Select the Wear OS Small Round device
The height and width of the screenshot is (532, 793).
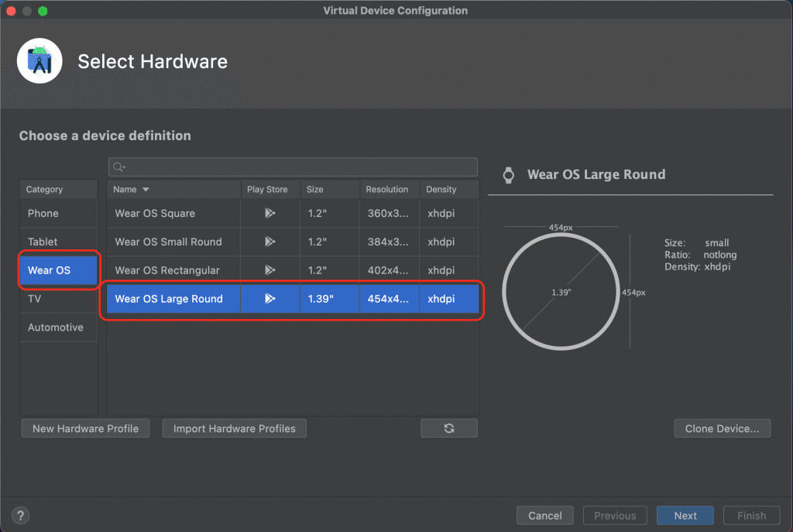[293, 242]
